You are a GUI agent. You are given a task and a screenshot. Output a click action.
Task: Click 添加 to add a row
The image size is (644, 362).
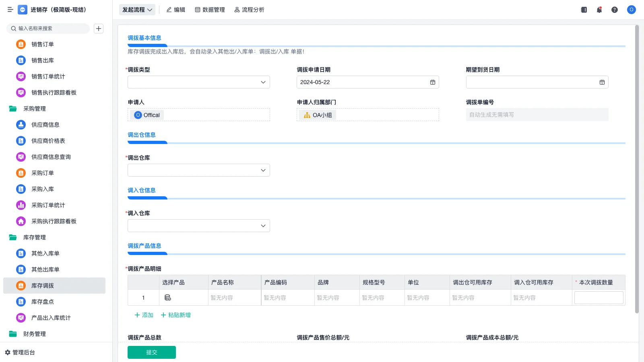pos(144,315)
